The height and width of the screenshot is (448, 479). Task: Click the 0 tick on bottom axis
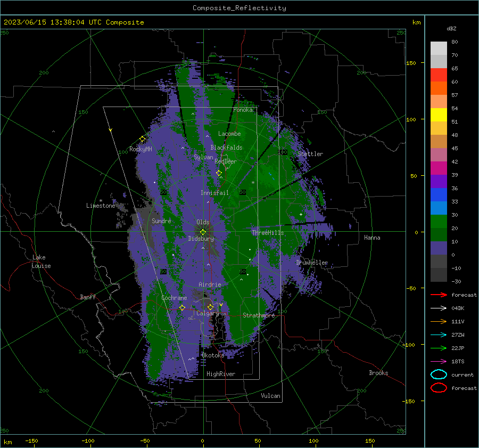202,441
